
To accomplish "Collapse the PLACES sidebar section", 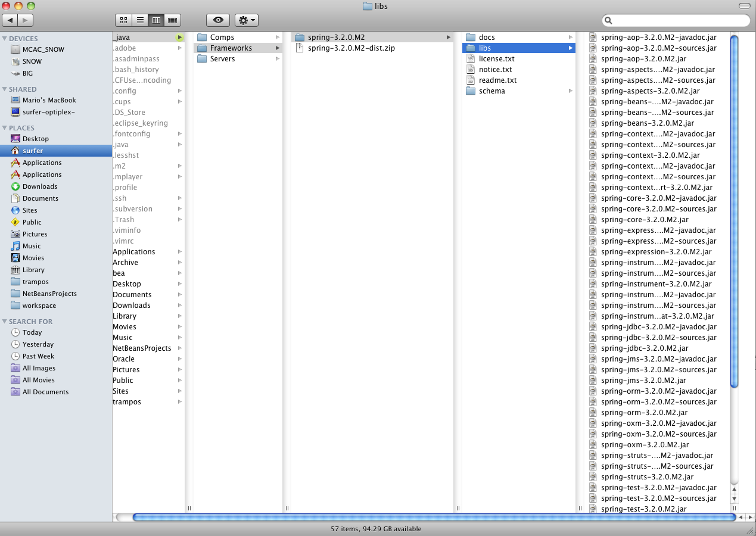I will coord(5,128).
